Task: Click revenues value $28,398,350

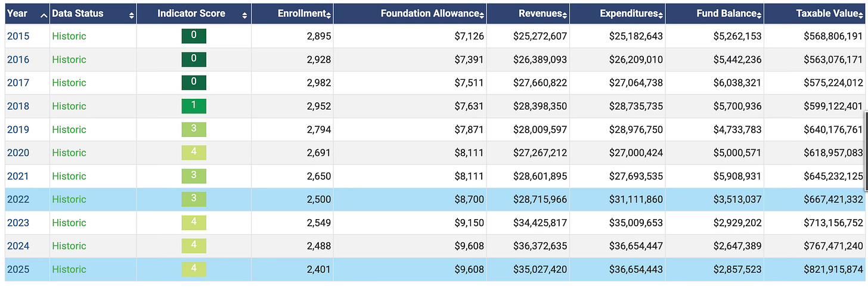Action: (x=540, y=106)
